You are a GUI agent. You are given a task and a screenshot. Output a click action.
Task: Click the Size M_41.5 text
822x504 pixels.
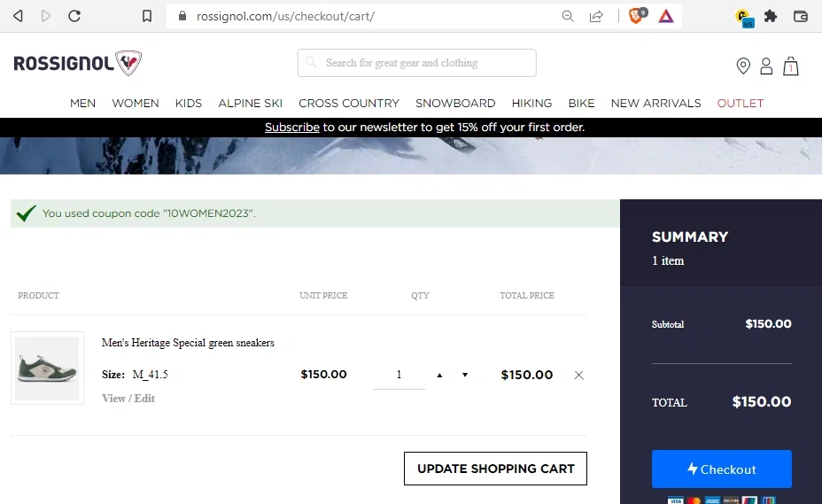click(x=135, y=375)
